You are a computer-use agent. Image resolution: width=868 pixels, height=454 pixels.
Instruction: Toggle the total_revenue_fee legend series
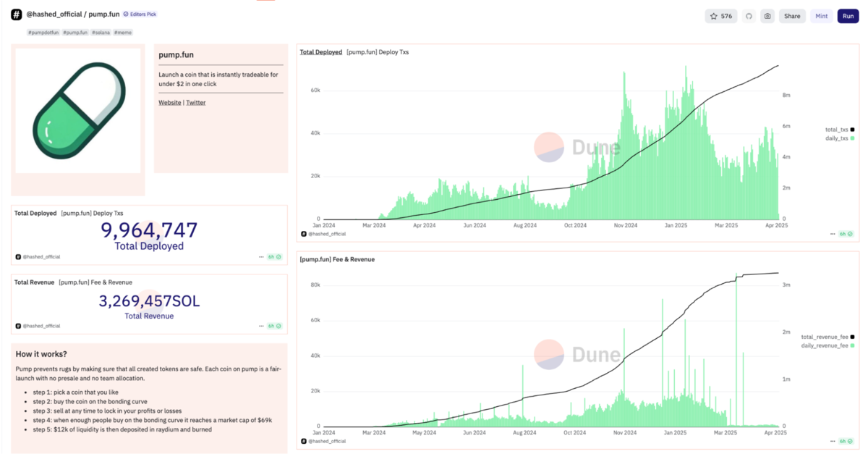click(828, 337)
